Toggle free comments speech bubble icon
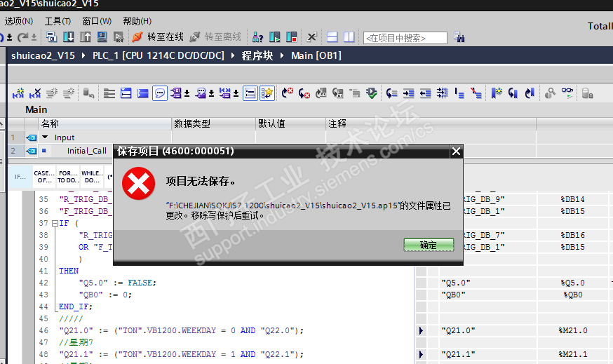This screenshot has width=613, height=364. [159, 93]
